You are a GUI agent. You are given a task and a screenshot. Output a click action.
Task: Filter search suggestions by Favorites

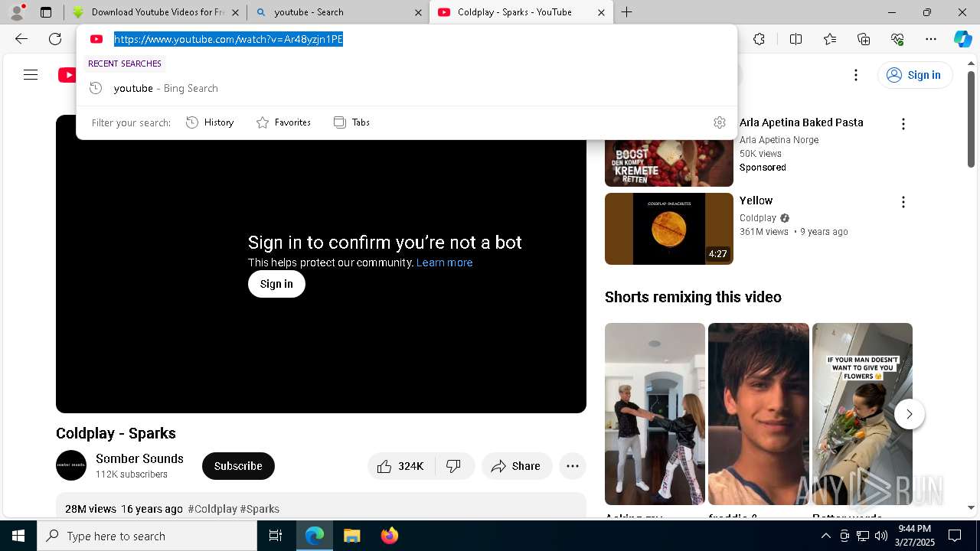coord(283,122)
